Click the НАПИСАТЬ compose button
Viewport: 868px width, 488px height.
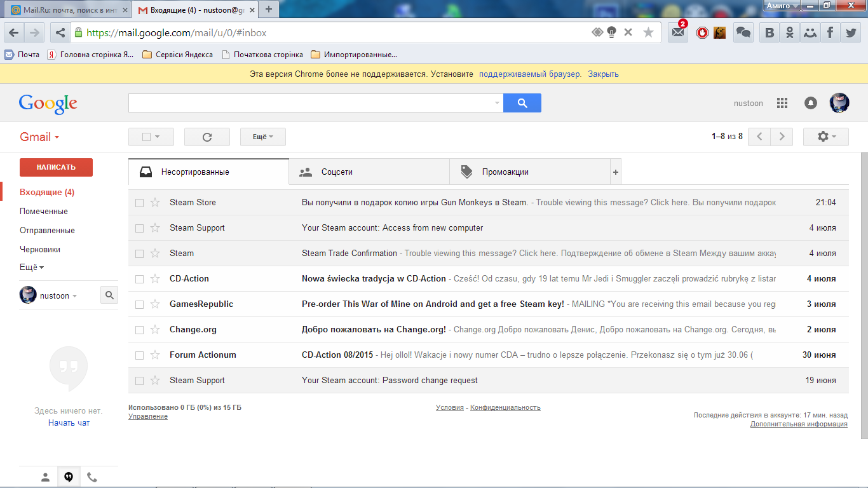[x=56, y=167]
